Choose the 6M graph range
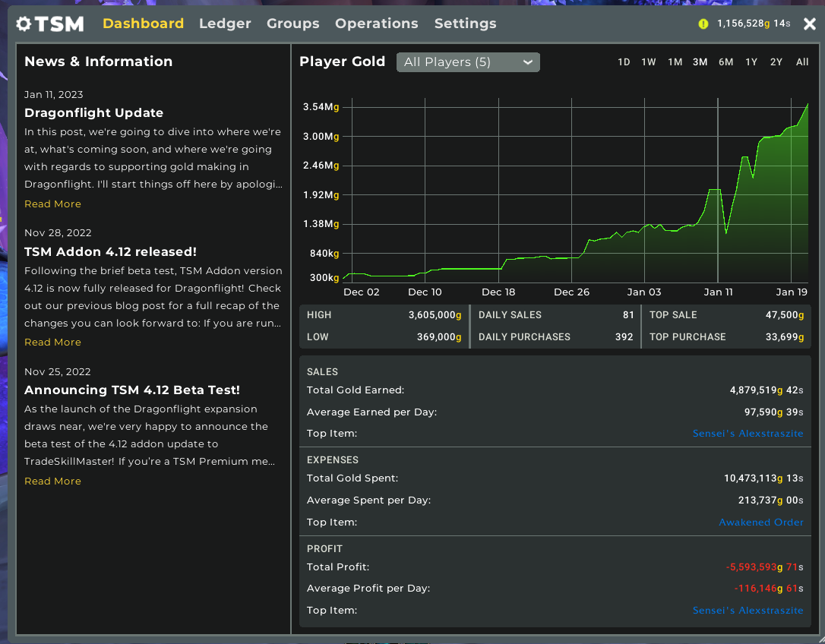825x644 pixels. click(726, 62)
